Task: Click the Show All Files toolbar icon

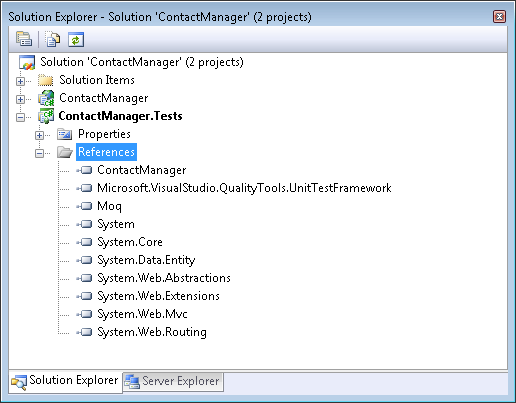Action: click(x=52, y=39)
